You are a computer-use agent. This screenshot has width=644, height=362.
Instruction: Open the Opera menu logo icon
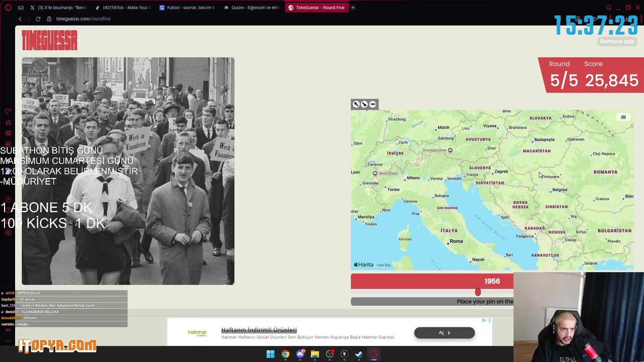pos(8,8)
